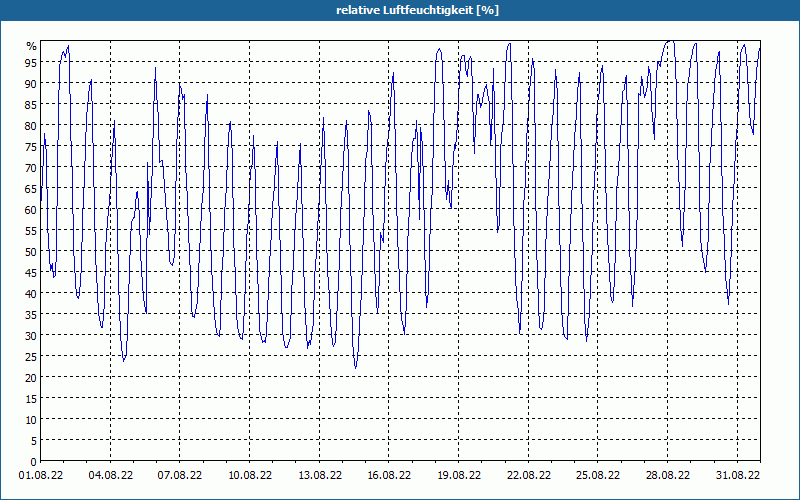Select the y-axis label '60'
Image resolution: width=800 pixels, height=500 pixels.
[31, 210]
